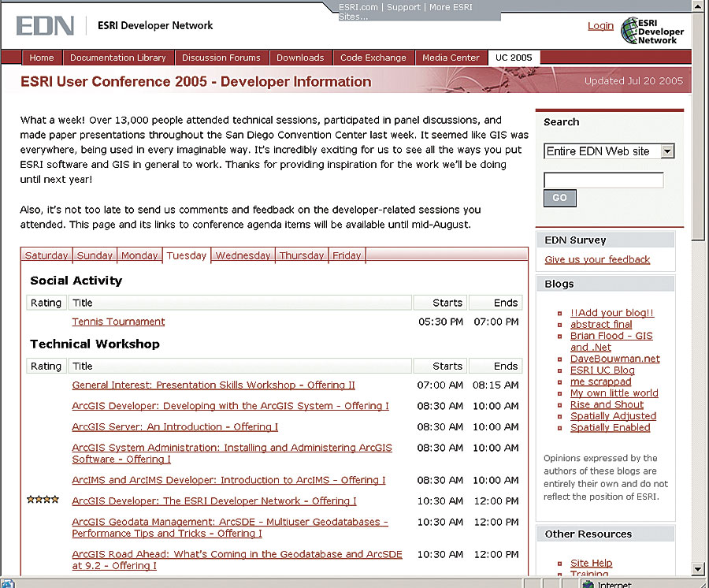Open Brian Flood - GIS and .Net blog
This screenshot has width=709, height=588.
[x=611, y=341]
